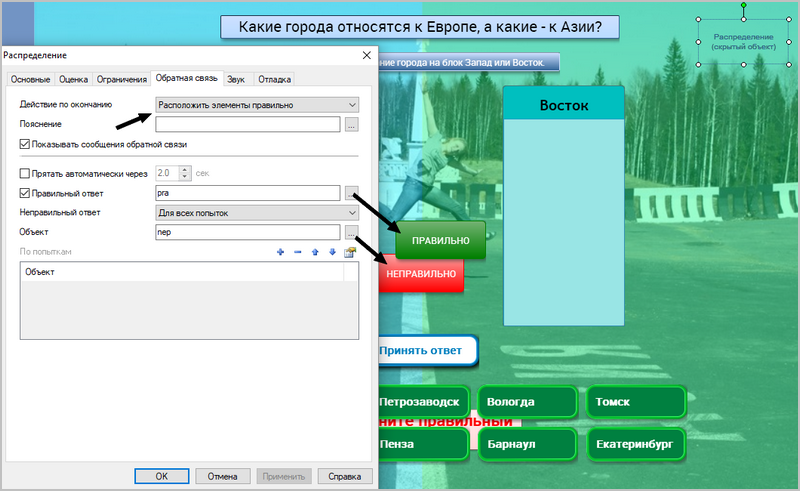Switch to Отладка tab
The height and width of the screenshot is (491, 800).
pos(274,79)
